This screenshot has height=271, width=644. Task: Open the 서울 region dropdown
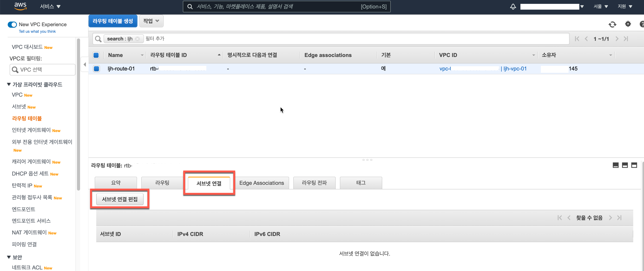tap(601, 7)
